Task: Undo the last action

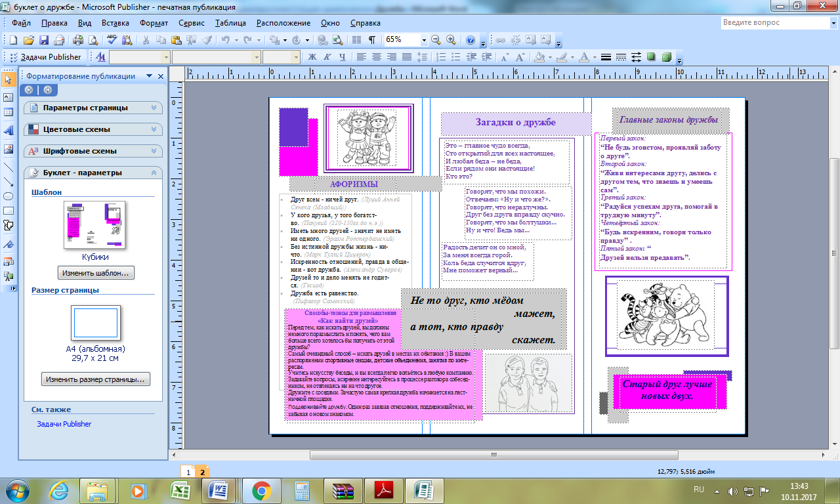Action: tap(226, 40)
